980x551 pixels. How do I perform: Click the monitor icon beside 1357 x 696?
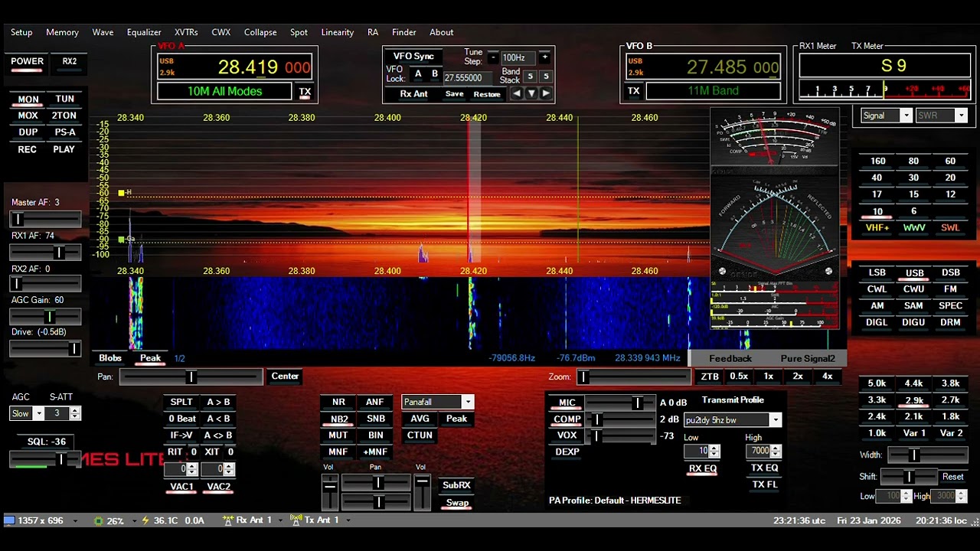(x=9, y=520)
